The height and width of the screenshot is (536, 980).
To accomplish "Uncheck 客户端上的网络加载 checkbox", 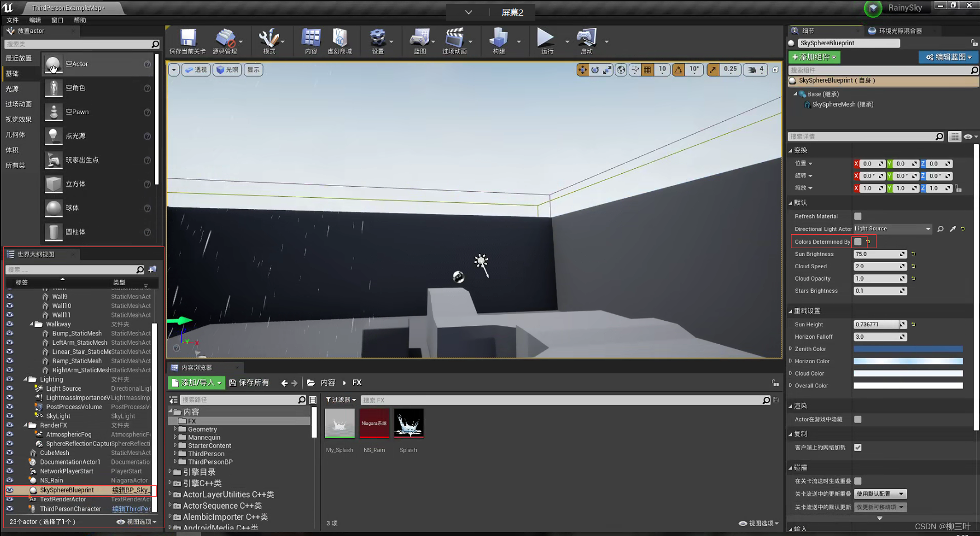I will 858,447.
